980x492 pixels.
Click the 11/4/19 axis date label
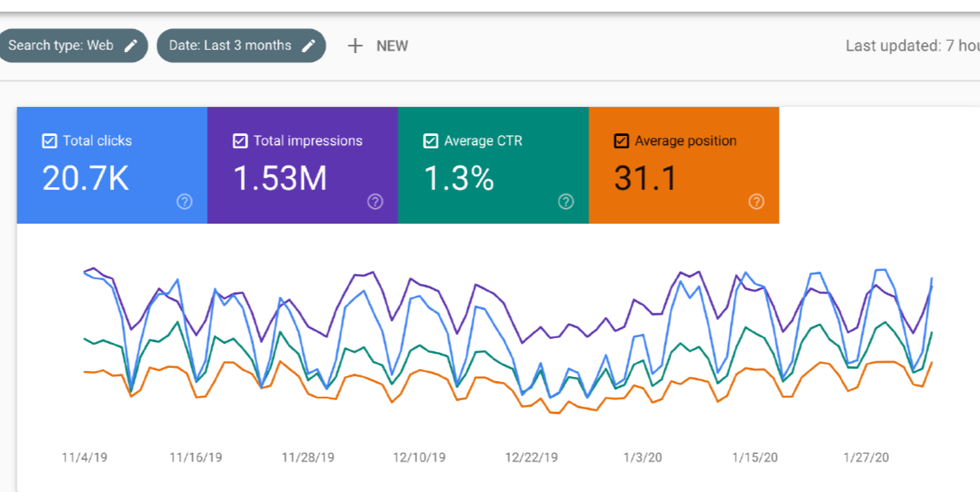[84, 457]
